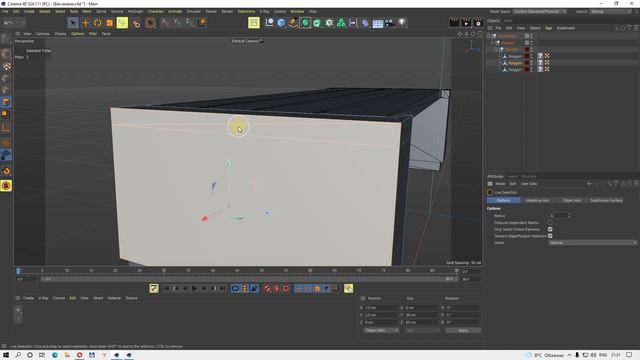
Task: Open Edit Render Settings icon
Action: (478, 23)
